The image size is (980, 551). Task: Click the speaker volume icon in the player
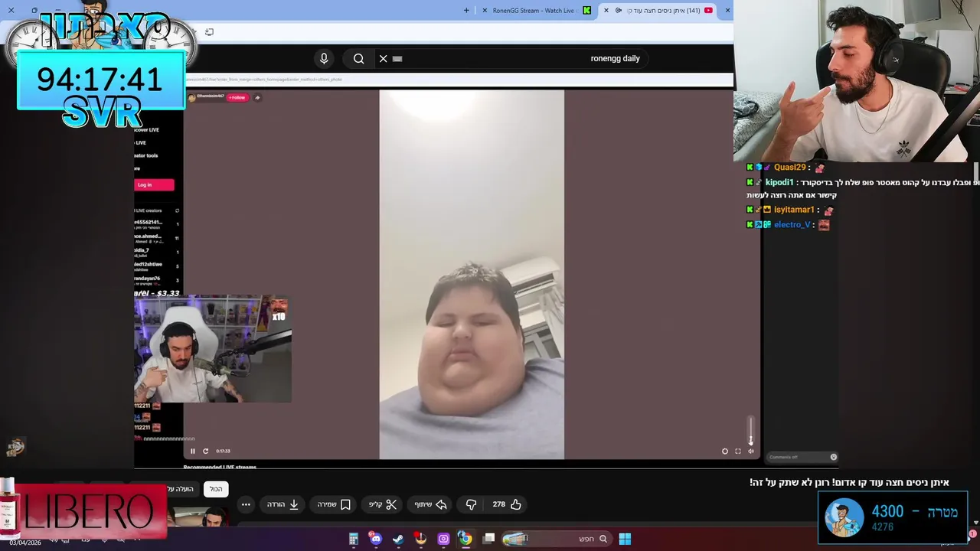point(750,451)
